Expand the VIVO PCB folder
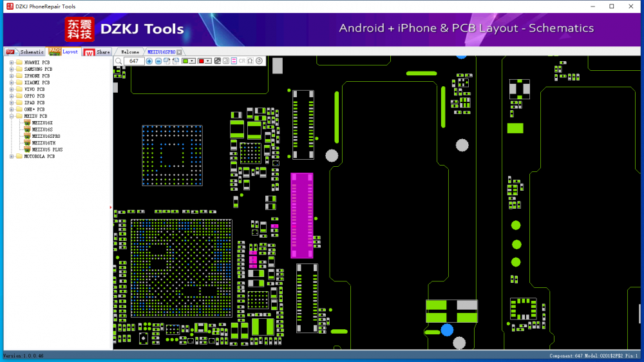 pos(12,89)
